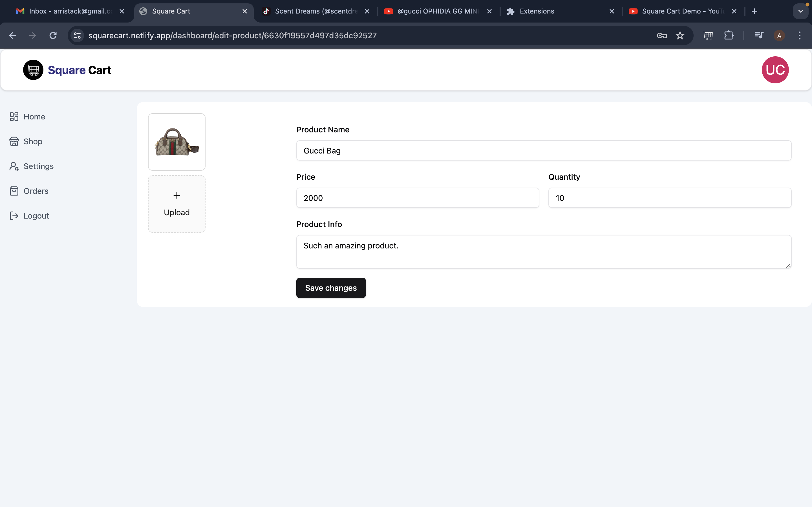Screen dimensions: 812x507
Task: Bookmark this page with star icon
Action: pyautogui.click(x=680, y=35)
